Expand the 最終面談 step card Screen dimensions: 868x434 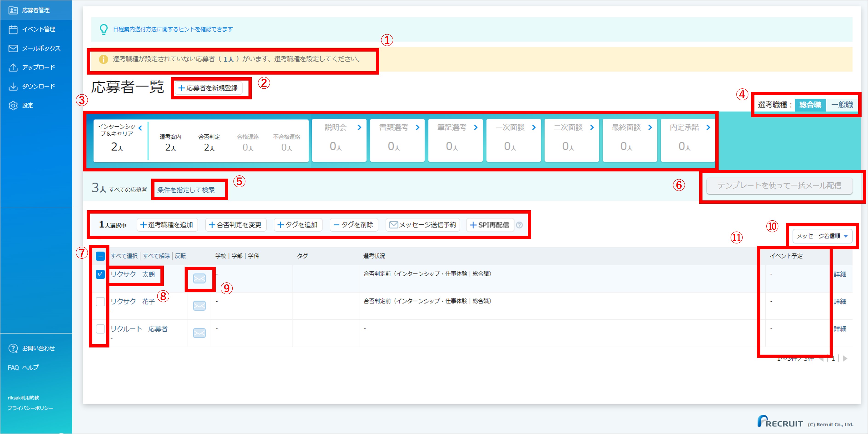(650, 127)
